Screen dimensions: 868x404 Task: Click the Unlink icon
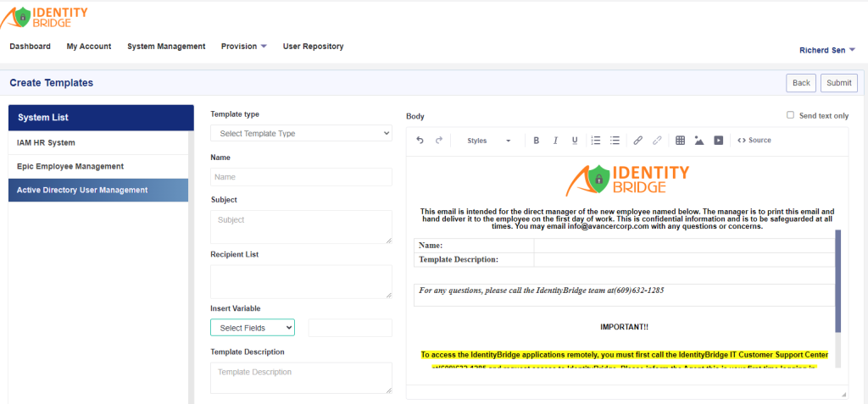[657, 141]
